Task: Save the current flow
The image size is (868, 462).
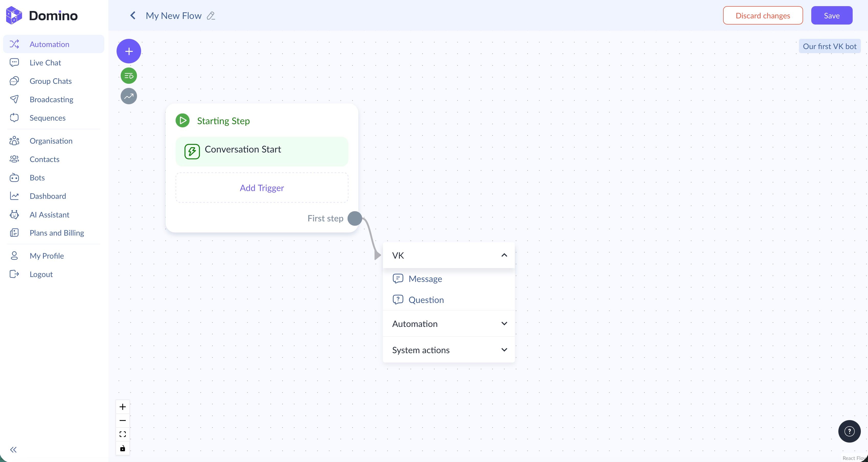Action: pos(831,15)
